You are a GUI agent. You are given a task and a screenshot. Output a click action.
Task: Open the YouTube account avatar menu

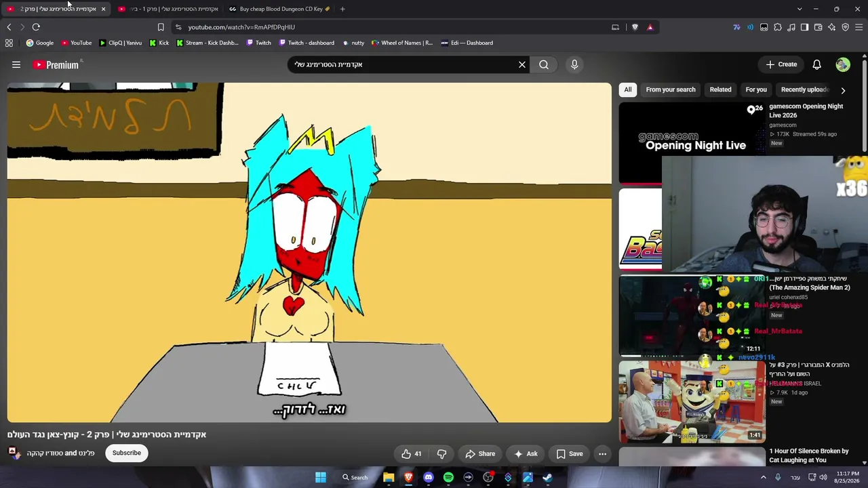pos(843,64)
